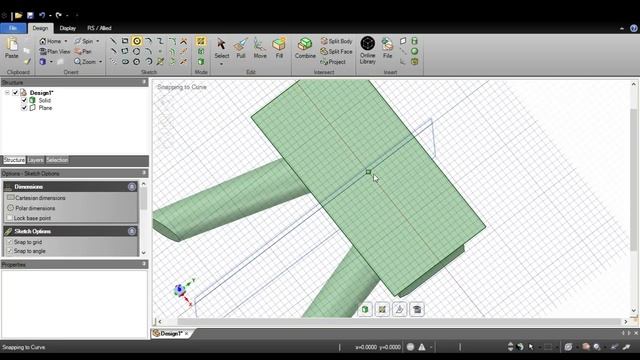This screenshot has height=360, width=640.
Task: Activate the Fill tool
Action: (279, 48)
